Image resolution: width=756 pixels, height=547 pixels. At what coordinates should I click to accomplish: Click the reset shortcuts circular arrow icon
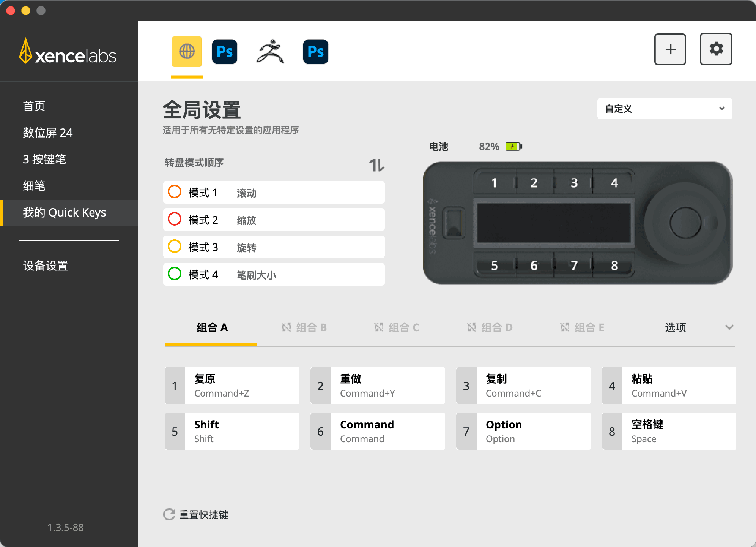169,514
